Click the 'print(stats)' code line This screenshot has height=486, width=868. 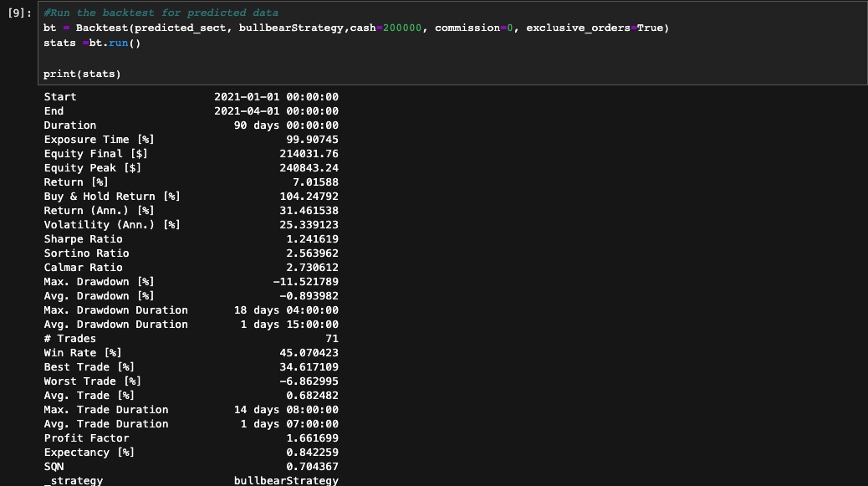(82, 74)
